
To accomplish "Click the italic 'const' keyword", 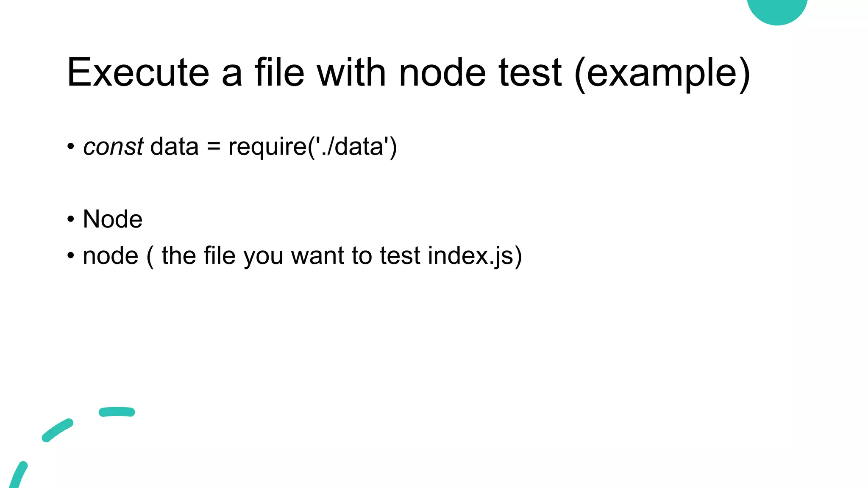I will 113,147.
